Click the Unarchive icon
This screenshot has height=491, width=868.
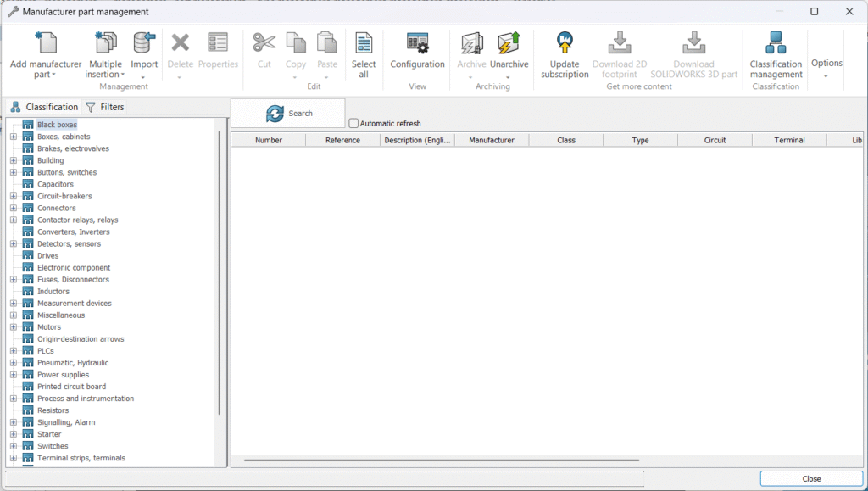509,44
